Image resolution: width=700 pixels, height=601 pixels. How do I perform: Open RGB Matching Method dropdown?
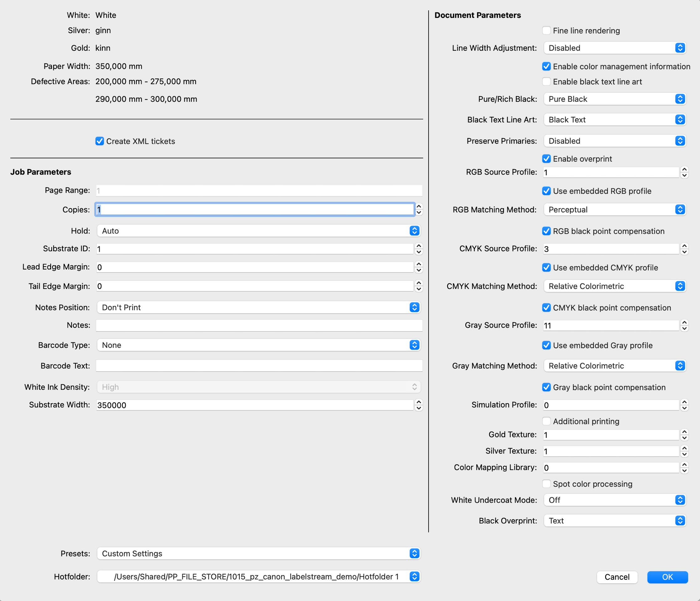point(614,209)
